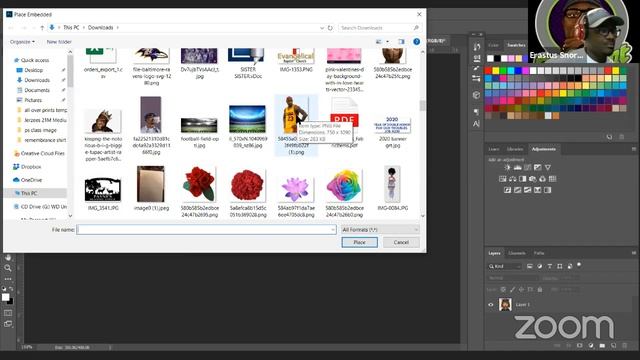640x360 pixels.
Task: Open the All Formats file type dropdown
Action: [x=380, y=230]
